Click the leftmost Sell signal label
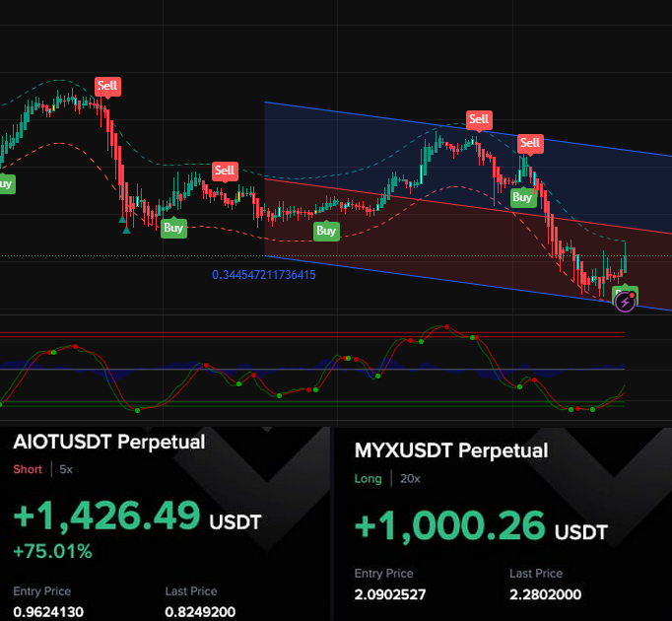This screenshot has width=672, height=621. [107, 86]
